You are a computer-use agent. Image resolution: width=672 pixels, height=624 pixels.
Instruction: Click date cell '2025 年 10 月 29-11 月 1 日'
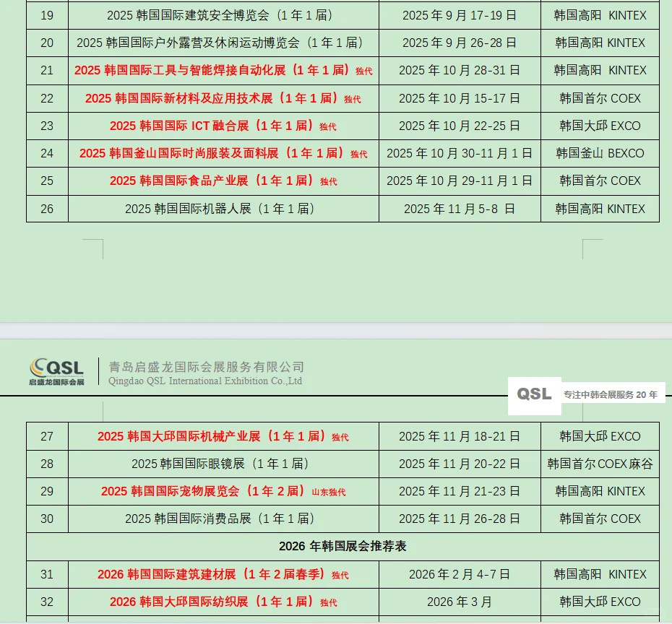(x=460, y=181)
